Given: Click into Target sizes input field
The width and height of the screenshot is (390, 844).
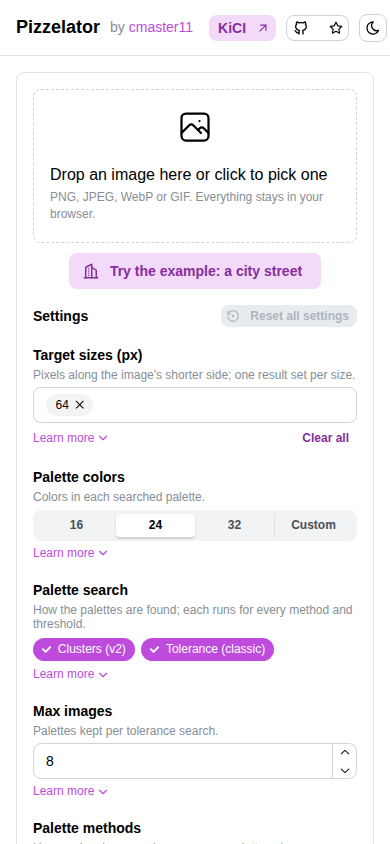Looking at the screenshot, I should click(195, 405).
